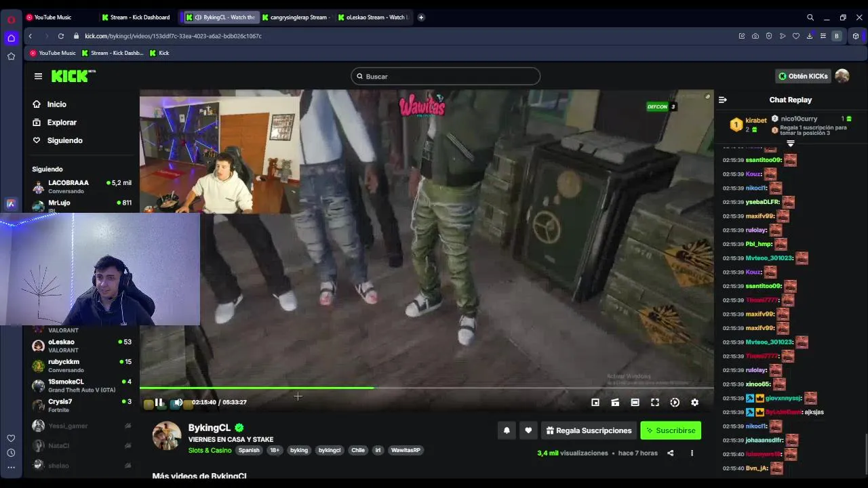868x488 pixels.
Task: Open YouTube Music bookmark in bookmarks bar
Action: tap(53, 53)
